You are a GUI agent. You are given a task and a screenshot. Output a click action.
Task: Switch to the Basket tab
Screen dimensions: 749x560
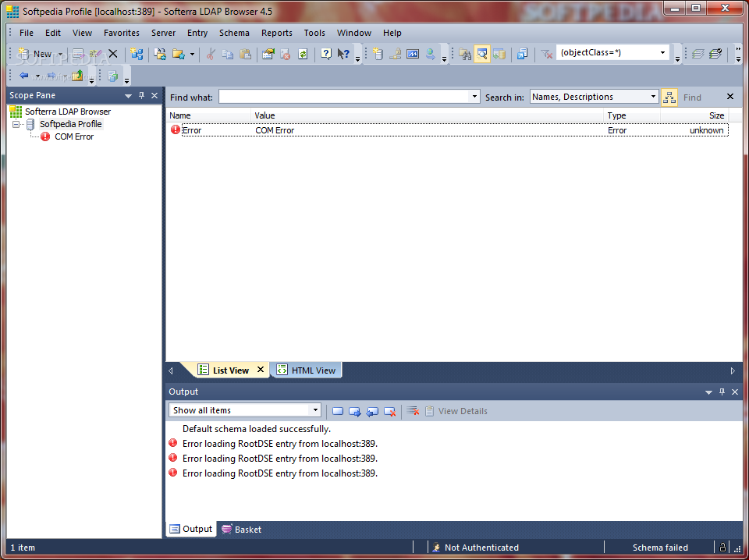[x=242, y=530]
